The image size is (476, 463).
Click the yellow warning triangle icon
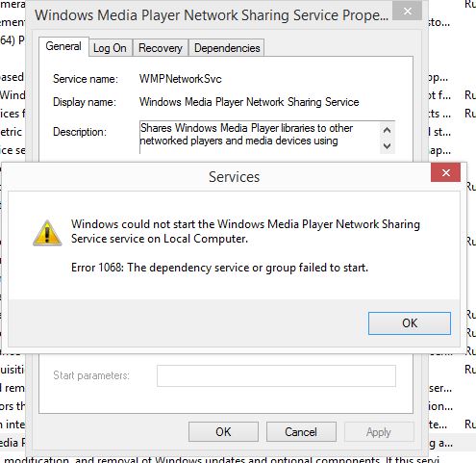tap(47, 233)
